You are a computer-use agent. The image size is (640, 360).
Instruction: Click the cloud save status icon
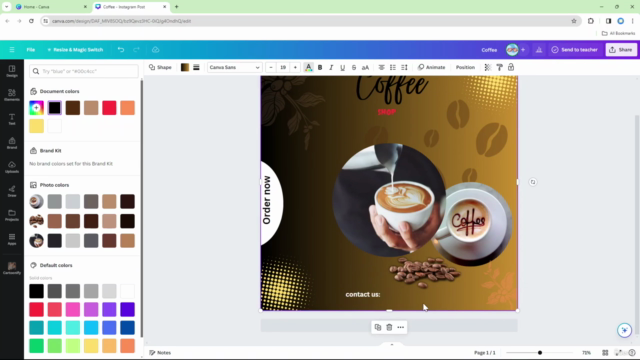[x=156, y=50]
